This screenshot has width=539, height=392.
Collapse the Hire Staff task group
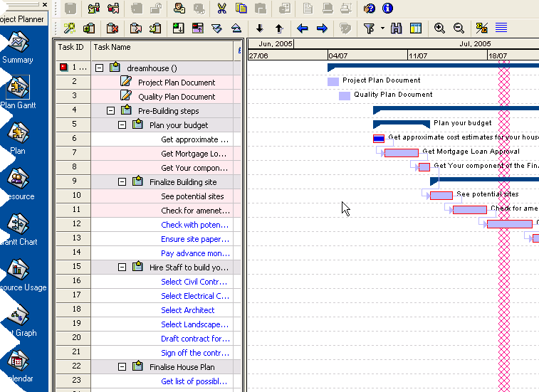pyautogui.click(x=122, y=267)
